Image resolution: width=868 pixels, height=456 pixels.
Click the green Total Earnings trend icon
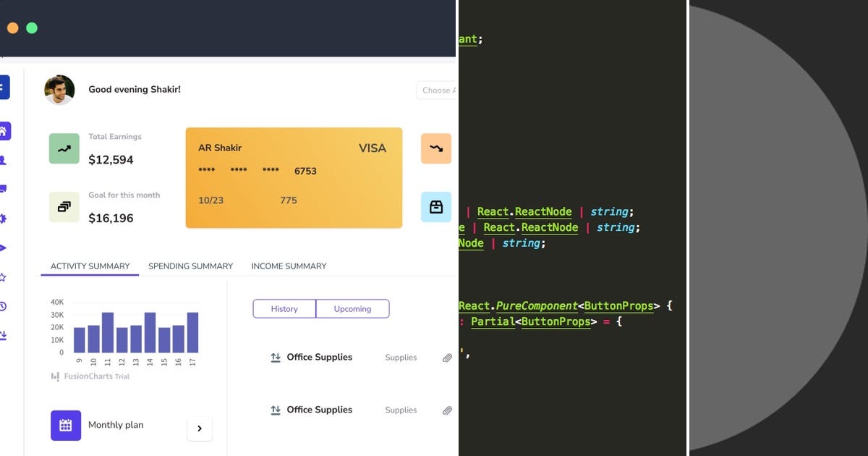64,148
